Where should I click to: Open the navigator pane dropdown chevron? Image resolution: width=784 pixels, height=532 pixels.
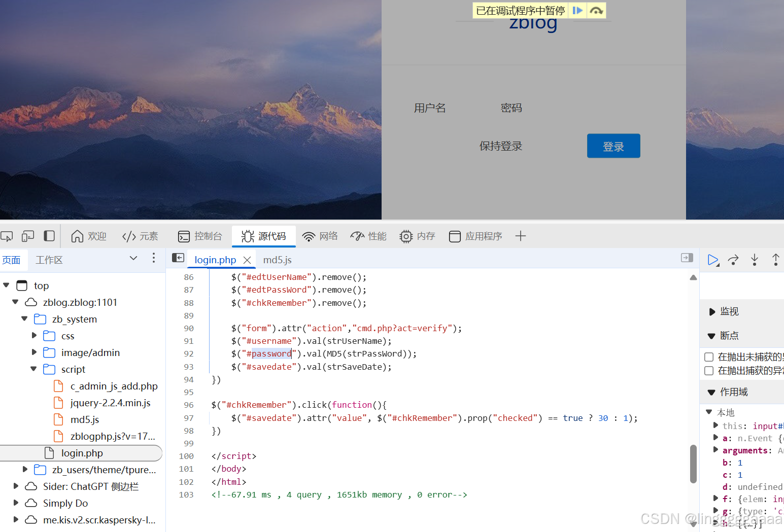pos(133,258)
